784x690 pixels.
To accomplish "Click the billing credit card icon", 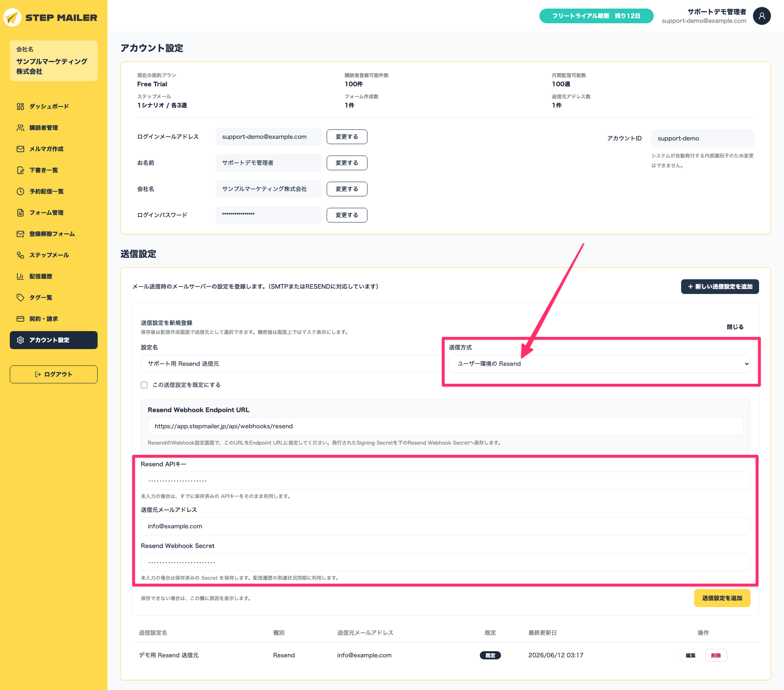I will (20, 319).
